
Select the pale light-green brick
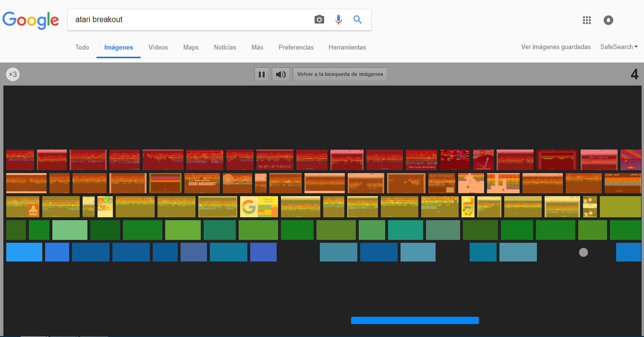[x=70, y=230]
